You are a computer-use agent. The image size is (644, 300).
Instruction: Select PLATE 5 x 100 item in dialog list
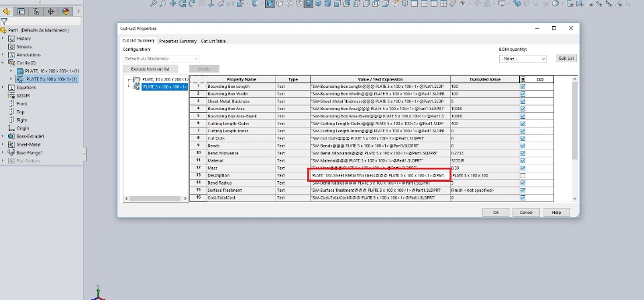[x=165, y=87]
